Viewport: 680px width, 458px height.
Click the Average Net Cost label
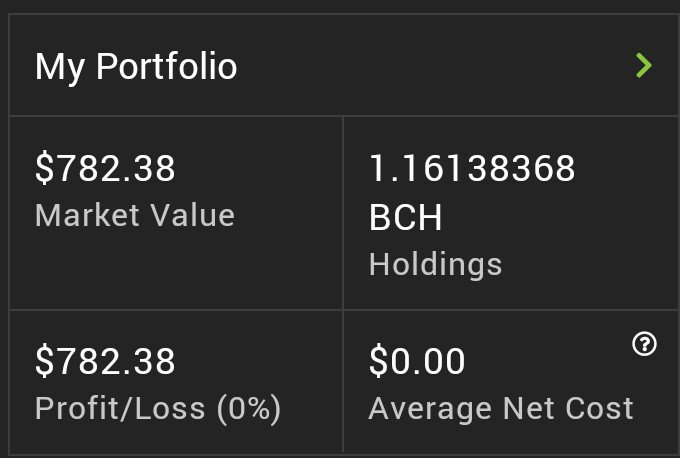tap(501, 409)
